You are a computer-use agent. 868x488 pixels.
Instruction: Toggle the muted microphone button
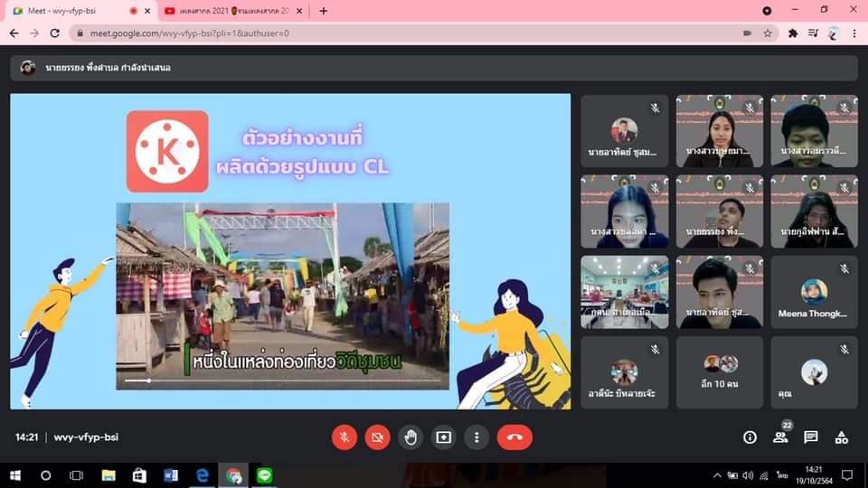click(344, 437)
